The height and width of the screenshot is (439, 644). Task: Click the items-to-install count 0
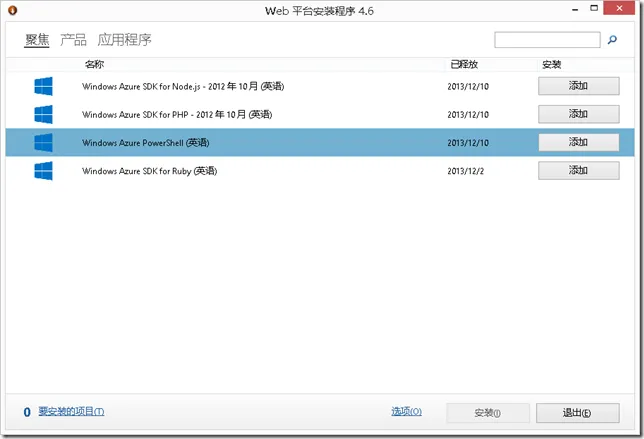pyautogui.click(x=27, y=412)
